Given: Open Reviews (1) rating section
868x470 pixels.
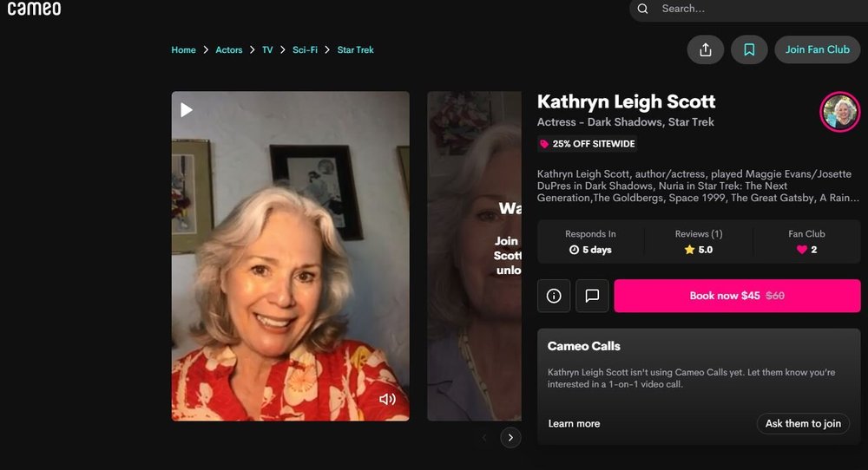Looking at the screenshot, I should (699, 242).
